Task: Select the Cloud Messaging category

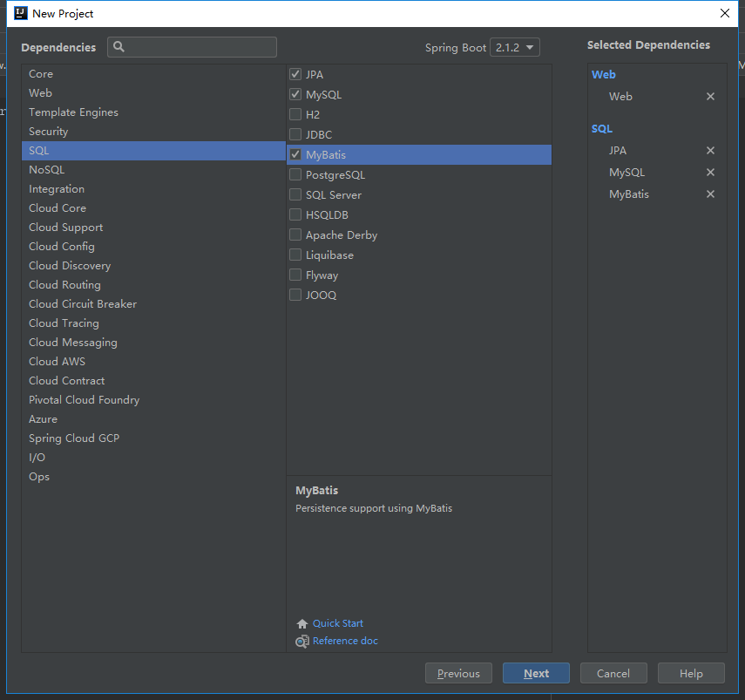Action: point(153,343)
